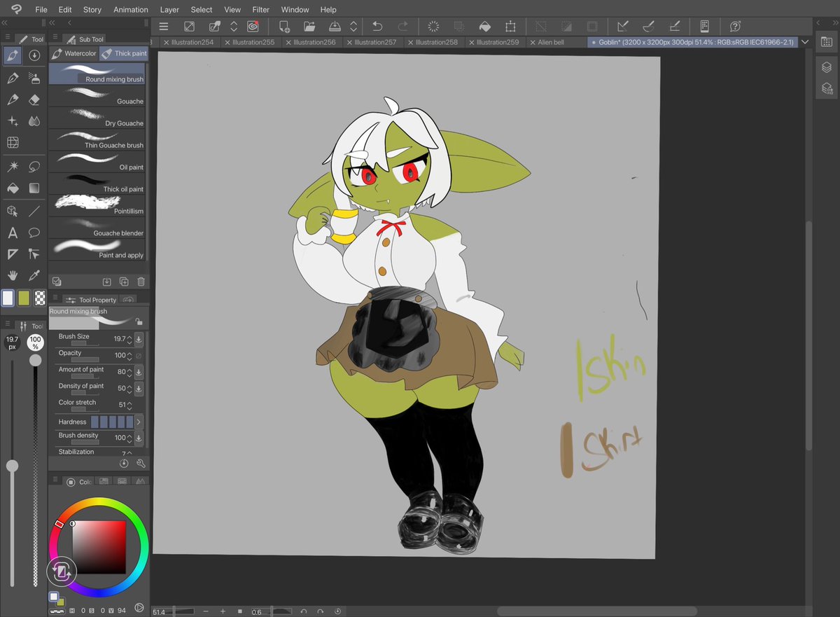This screenshot has width=840, height=617.
Task: Select the Figure line tool
Action: [34, 210]
